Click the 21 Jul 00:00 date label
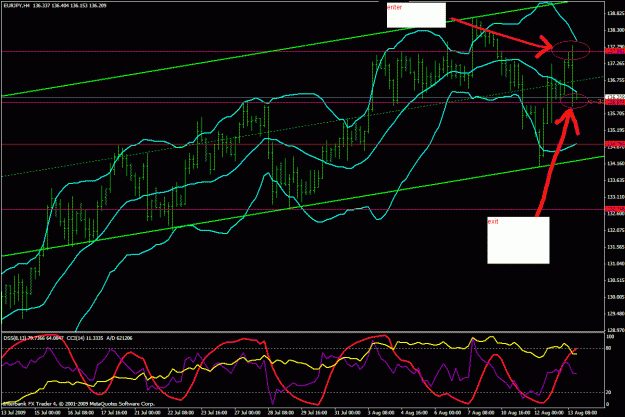This screenshot has width=625, height=417. 148,413
